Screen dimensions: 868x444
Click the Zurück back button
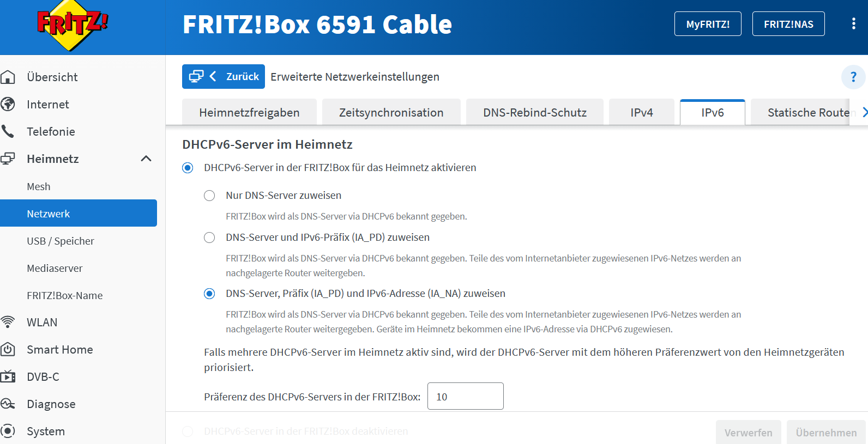[224, 77]
